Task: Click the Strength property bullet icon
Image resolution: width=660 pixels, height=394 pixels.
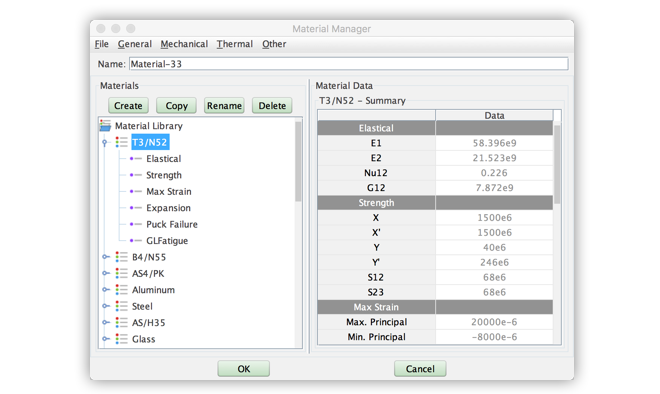Action: (136, 175)
